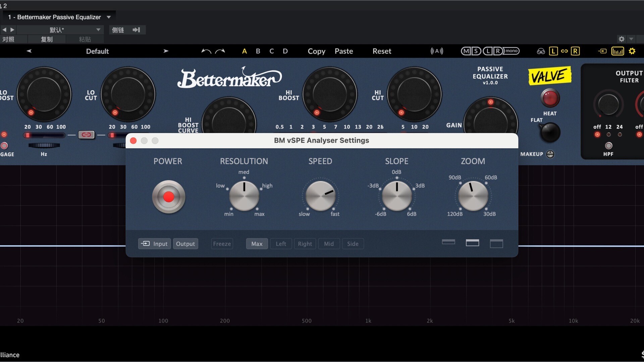Click the LO BOOST frequency slider
The image size is (644, 362).
coord(44,135)
